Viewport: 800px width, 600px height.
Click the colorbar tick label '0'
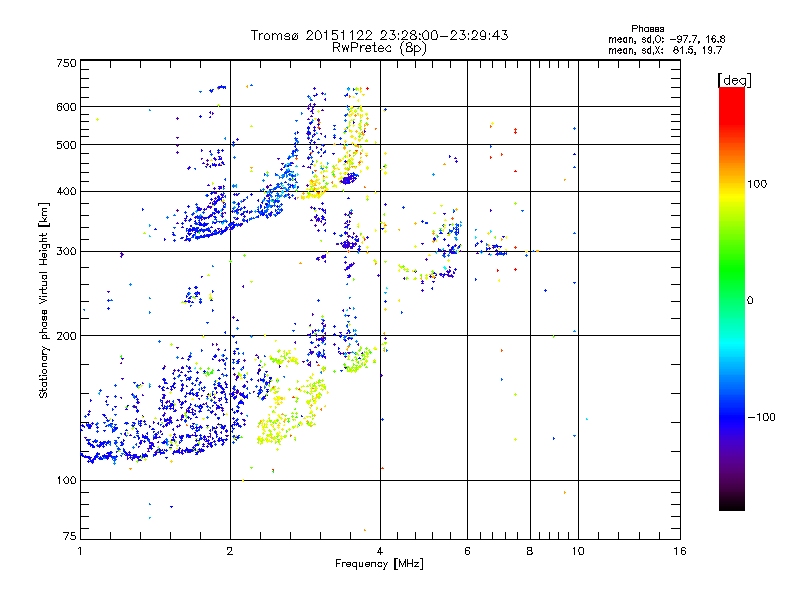[x=750, y=300]
